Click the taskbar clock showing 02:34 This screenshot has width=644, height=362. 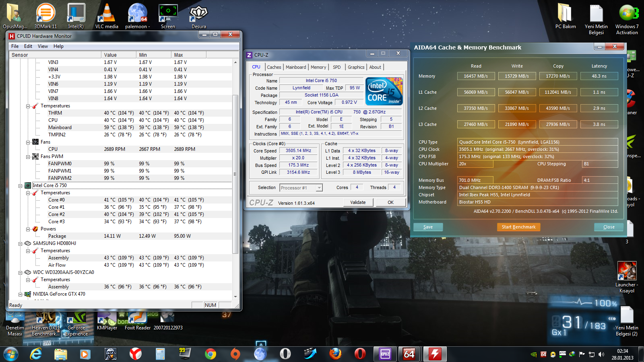click(623, 354)
